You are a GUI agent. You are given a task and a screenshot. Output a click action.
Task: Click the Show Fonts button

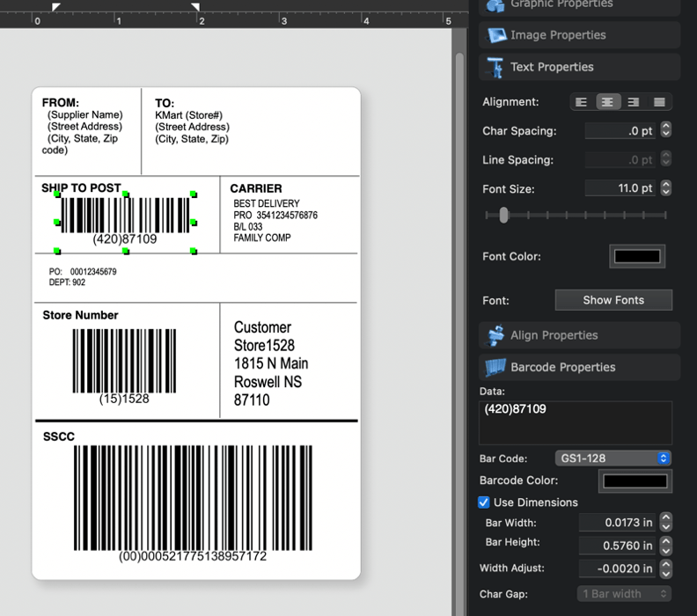coord(613,300)
